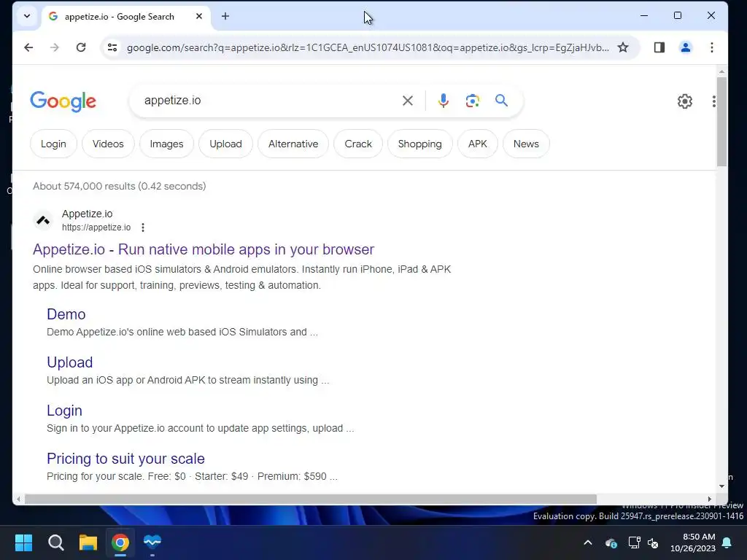Screen dimensions: 747x560
Task: Reload the page with refresh icon
Action: 81,47
